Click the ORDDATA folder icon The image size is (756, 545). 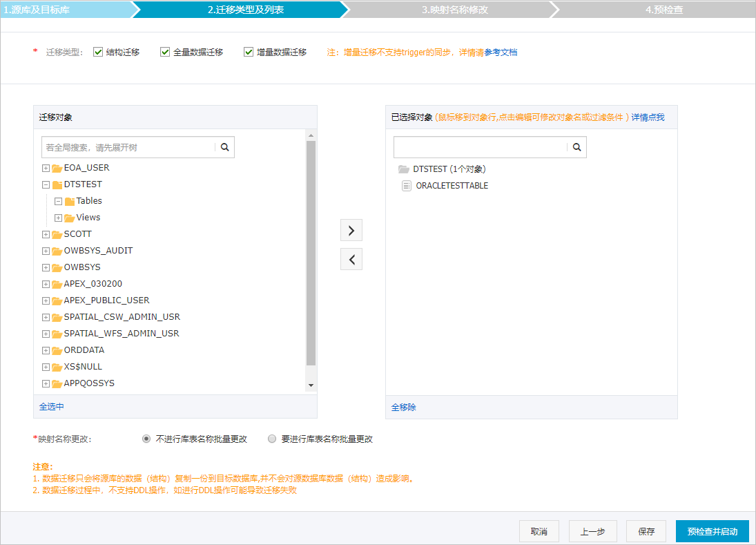(57, 350)
